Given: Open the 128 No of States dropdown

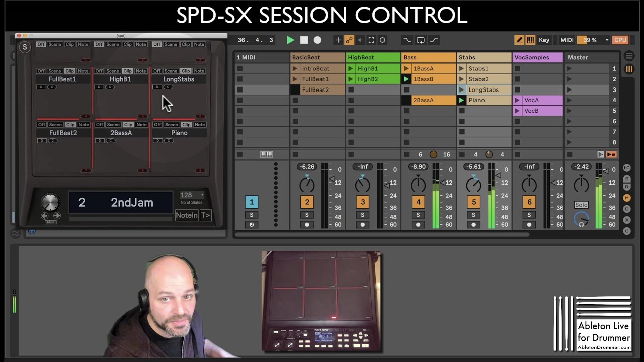Looking at the screenshot, I should (192, 195).
